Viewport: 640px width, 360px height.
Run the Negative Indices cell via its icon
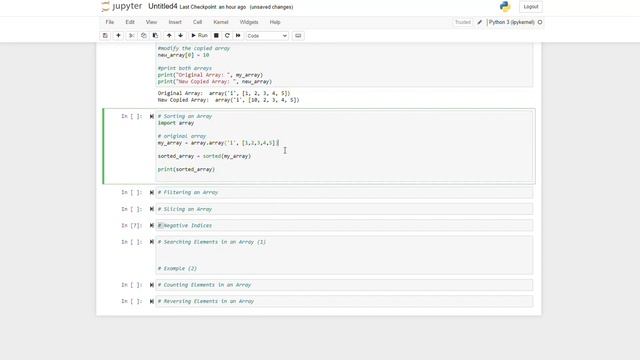point(152,225)
